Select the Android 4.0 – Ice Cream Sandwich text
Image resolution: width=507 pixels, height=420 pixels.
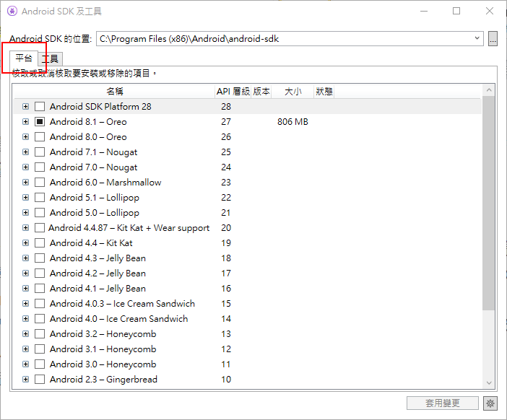point(118,318)
